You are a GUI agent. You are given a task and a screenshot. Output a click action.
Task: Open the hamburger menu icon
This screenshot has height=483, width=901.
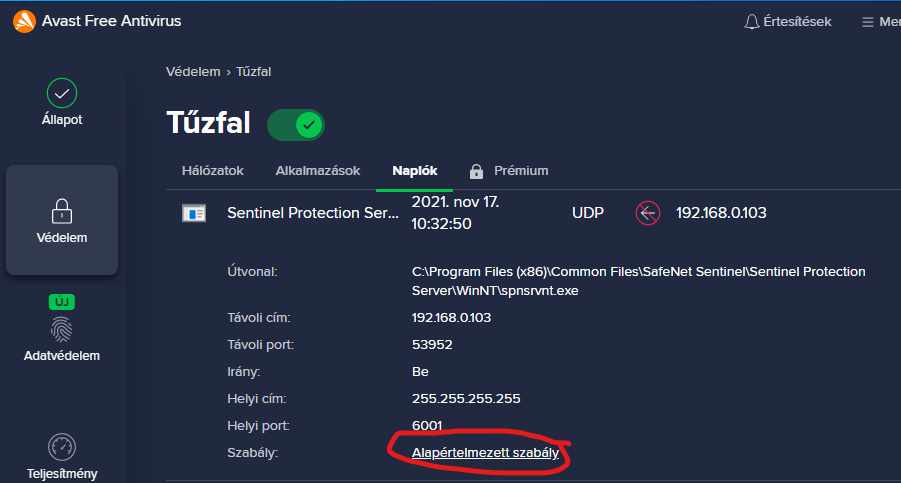coord(868,22)
